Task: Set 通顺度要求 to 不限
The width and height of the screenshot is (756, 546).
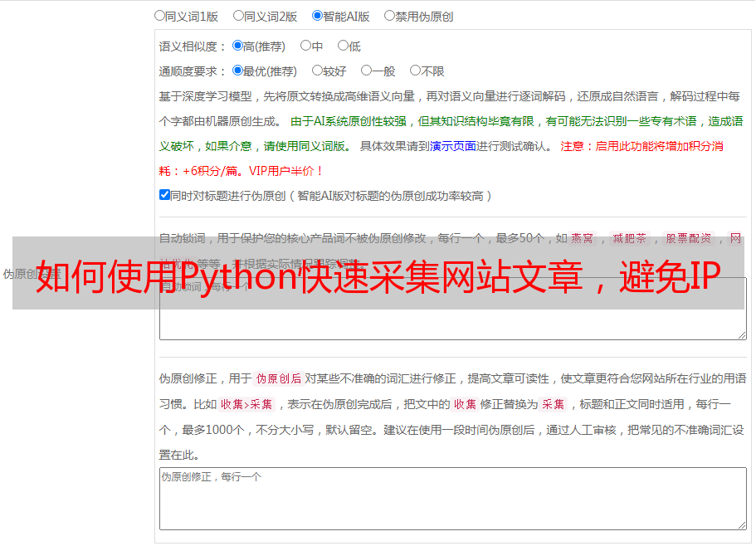Action: [x=415, y=71]
